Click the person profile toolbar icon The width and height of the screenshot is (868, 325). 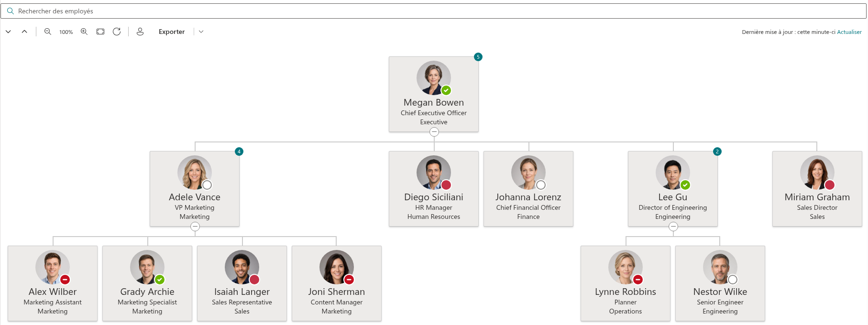coord(140,32)
